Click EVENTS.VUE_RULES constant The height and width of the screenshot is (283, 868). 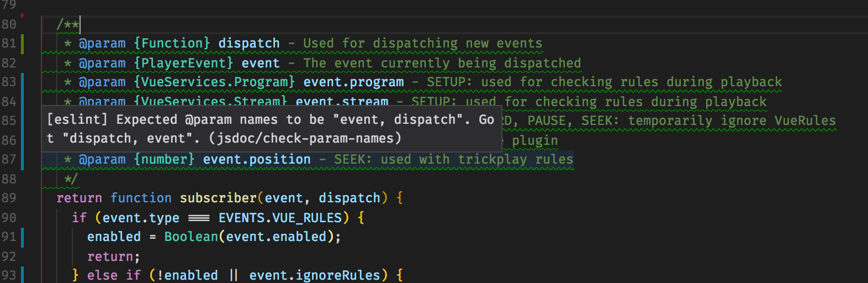280,218
